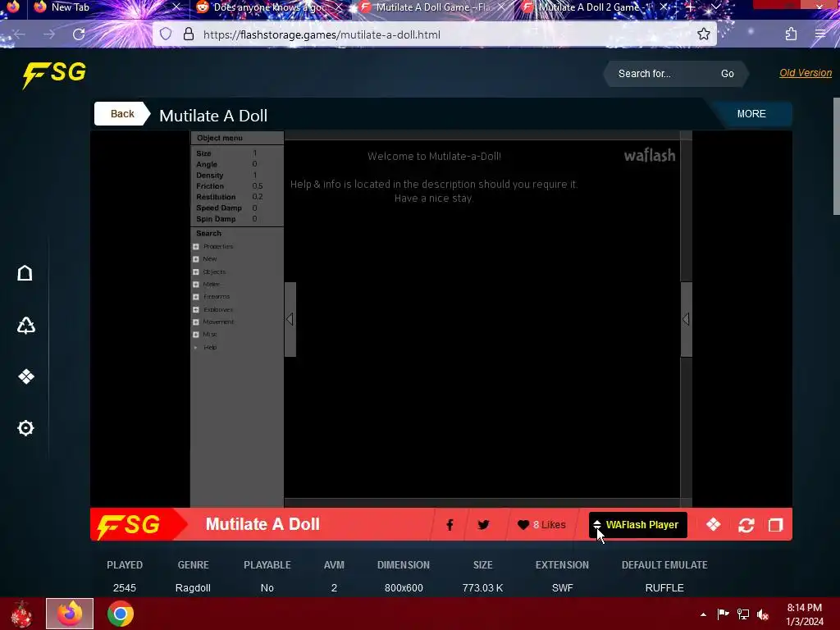Image resolution: width=840 pixels, height=630 pixels.
Task: Go back with the browser back arrow
Action: 21,34
